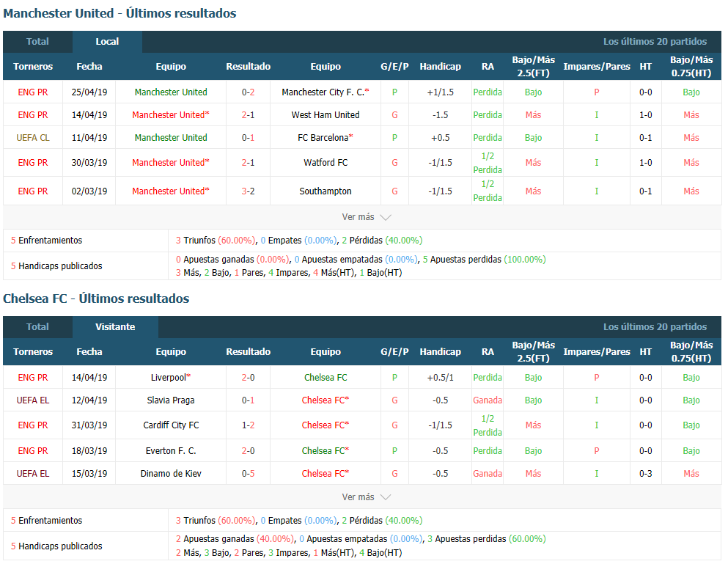Select the Local tab
Viewport: 728px width, 564px height.
(x=107, y=41)
